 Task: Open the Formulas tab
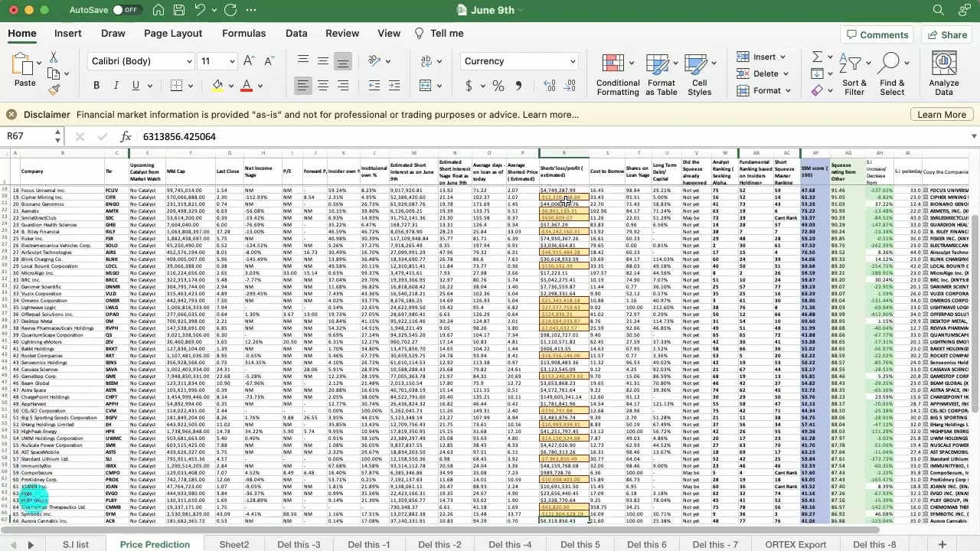point(244,34)
